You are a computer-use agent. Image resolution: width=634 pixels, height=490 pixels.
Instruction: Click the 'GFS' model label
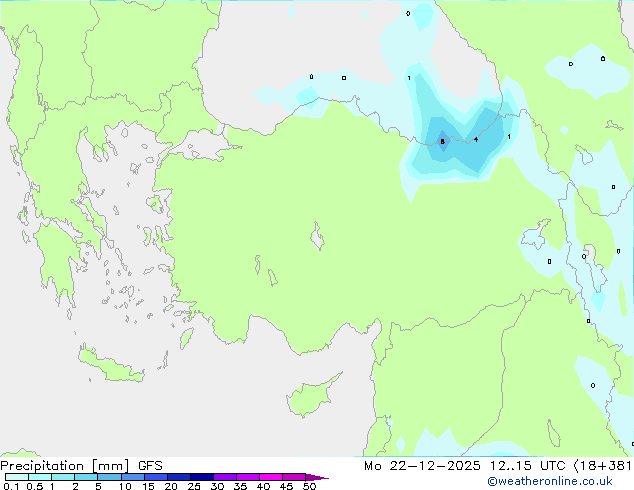click(150, 466)
